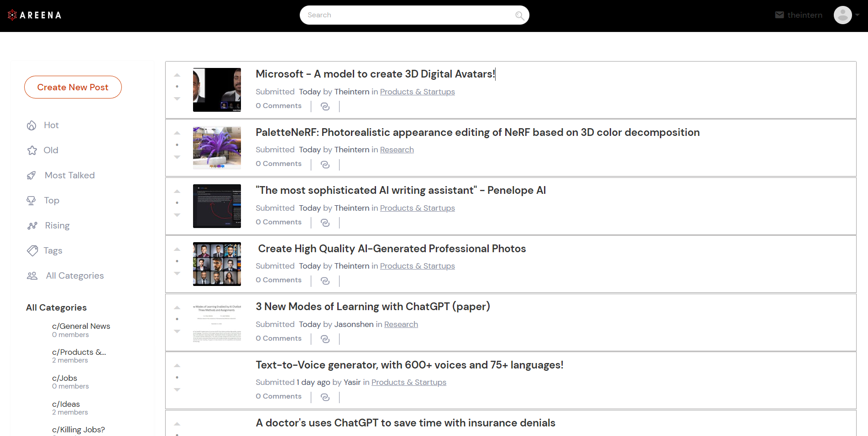Screen dimensions: 868x436
Task: Open Products & Startups link on Penelope post
Action: (417, 208)
